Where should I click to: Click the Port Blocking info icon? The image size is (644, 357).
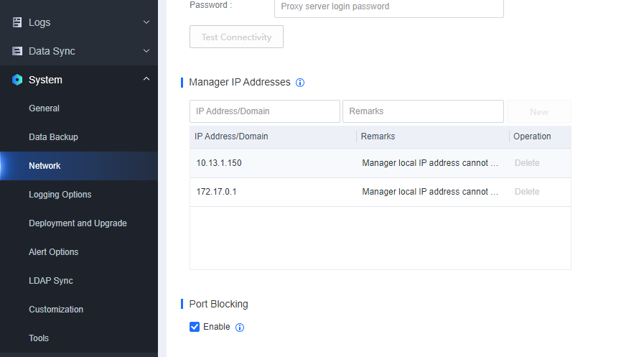pos(240,328)
